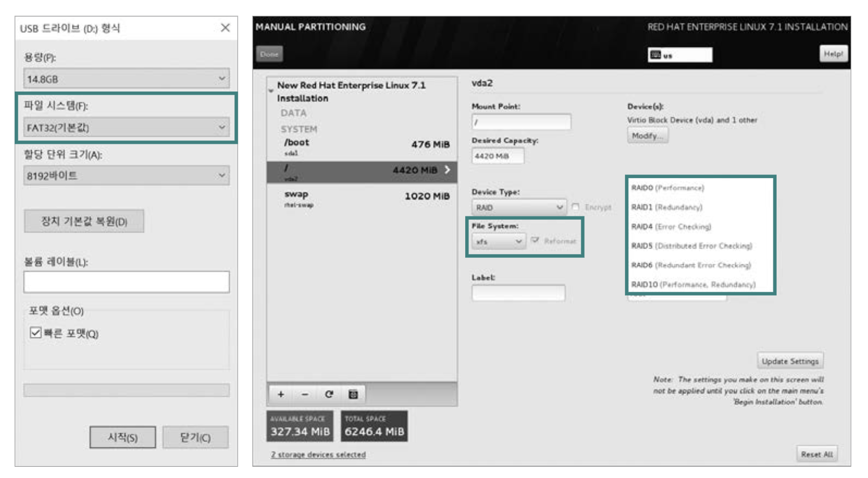The height and width of the screenshot is (478, 868).
Task: Click the TOTAL SPACE 6246.4 MiB box
Action: [x=374, y=426]
